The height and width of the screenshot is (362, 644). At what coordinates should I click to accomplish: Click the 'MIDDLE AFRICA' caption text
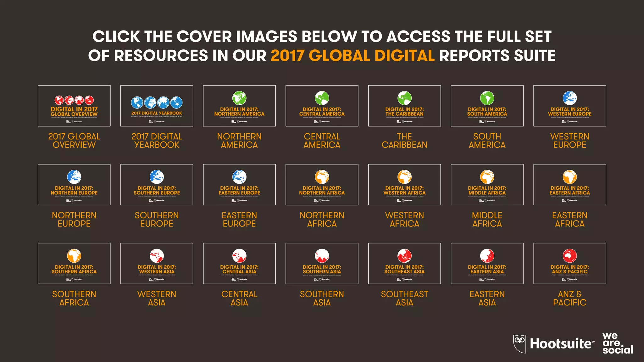pyautogui.click(x=487, y=220)
